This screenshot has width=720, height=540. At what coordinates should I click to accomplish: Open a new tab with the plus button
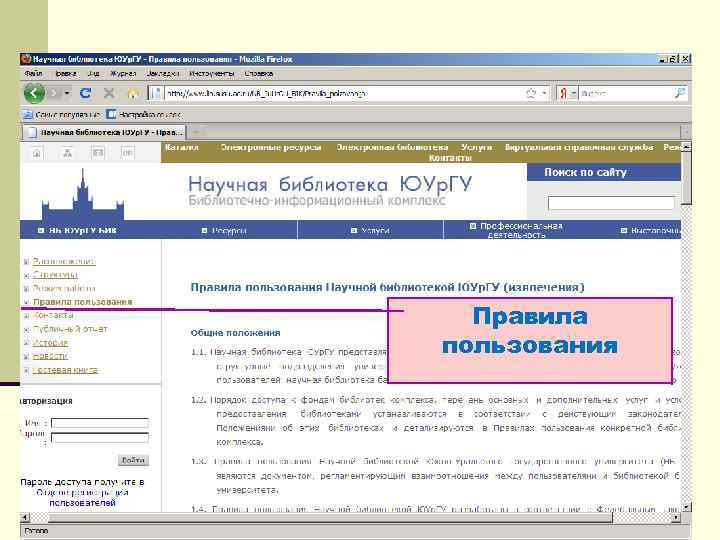pyautogui.click(x=197, y=132)
